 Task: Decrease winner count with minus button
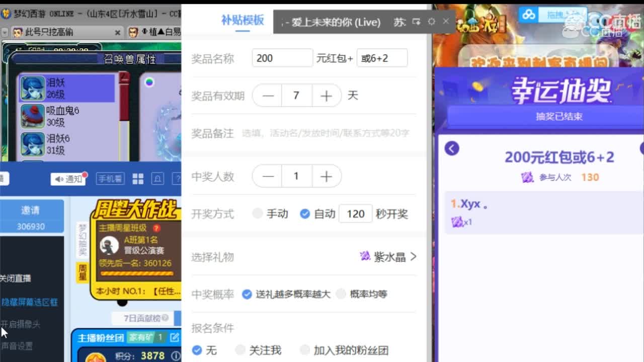click(x=268, y=176)
